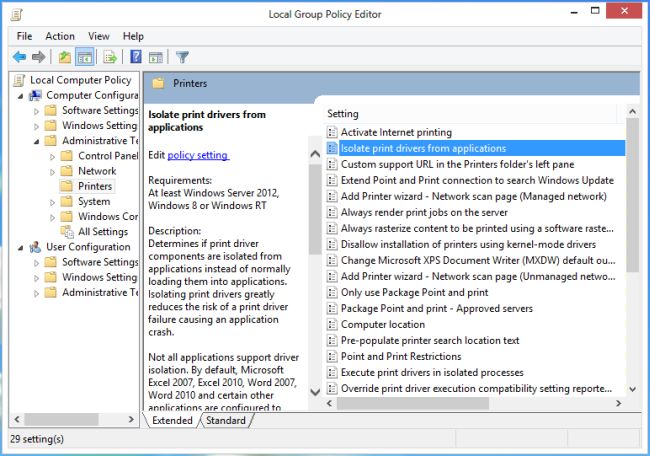Click the settings list scroll right arrow
This screenshot has height=456, width=650.
tap(618, 403)
